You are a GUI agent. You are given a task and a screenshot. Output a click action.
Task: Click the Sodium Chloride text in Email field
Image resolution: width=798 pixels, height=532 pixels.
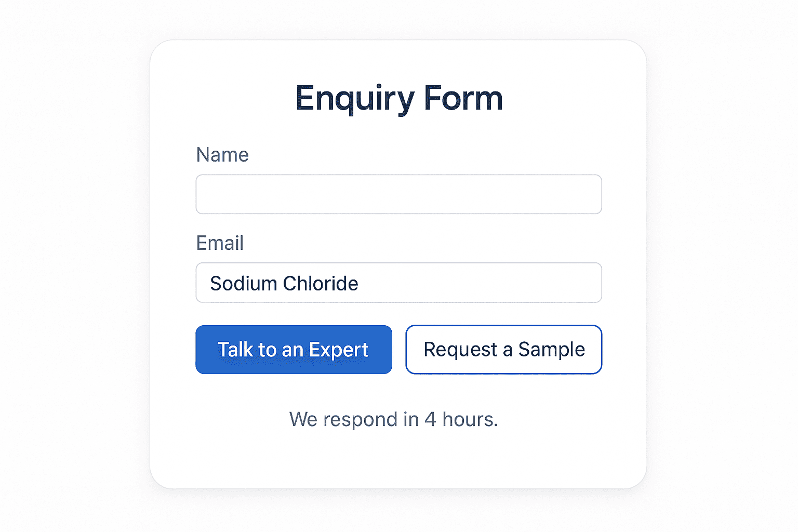pos(284,284)
